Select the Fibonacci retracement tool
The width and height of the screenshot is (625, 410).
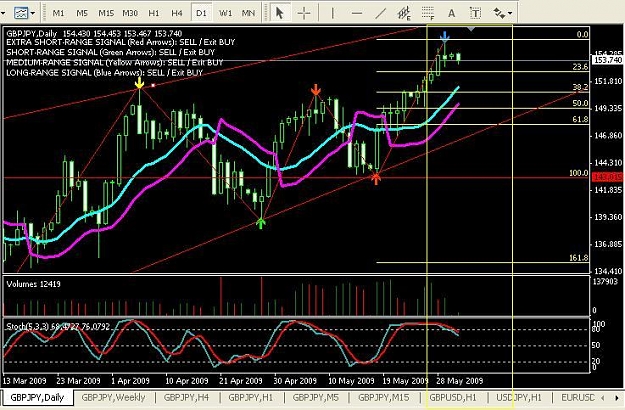pos(428,13)
